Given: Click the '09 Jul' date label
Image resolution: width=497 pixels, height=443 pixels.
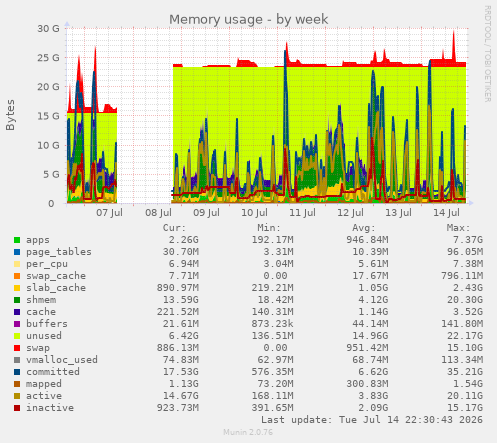Looking at the screenshot, I should (x=206, y=213).
